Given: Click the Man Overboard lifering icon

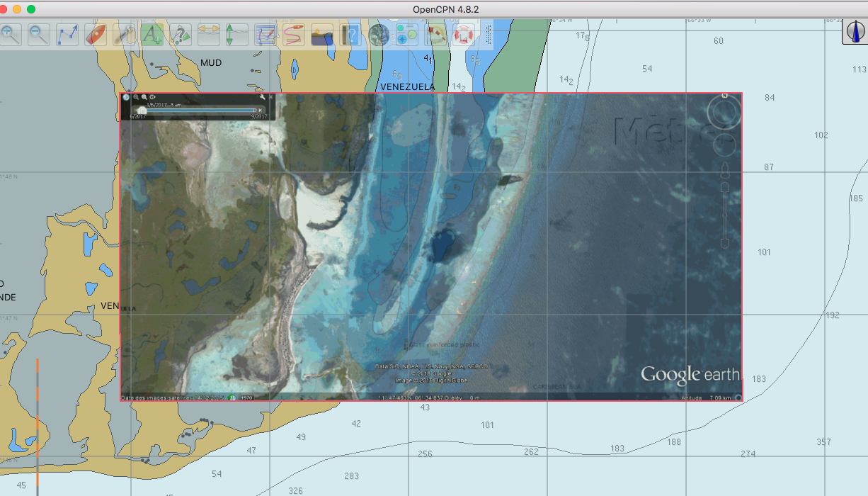Looking at the screenshot, I should click(x=464, y=35).
